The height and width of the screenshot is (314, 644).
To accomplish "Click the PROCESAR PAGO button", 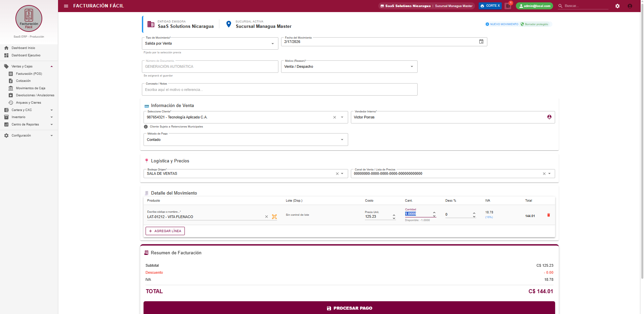I will pyautogui.click(x=349, y=308).
